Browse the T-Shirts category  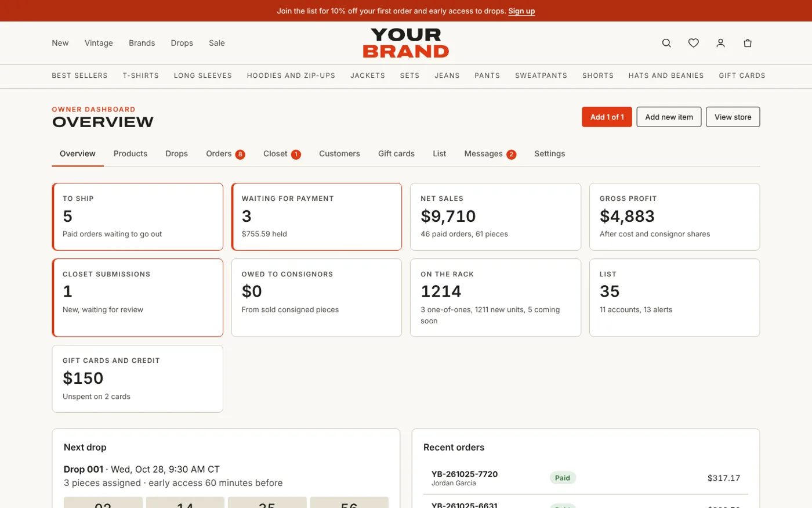[140, 75]
